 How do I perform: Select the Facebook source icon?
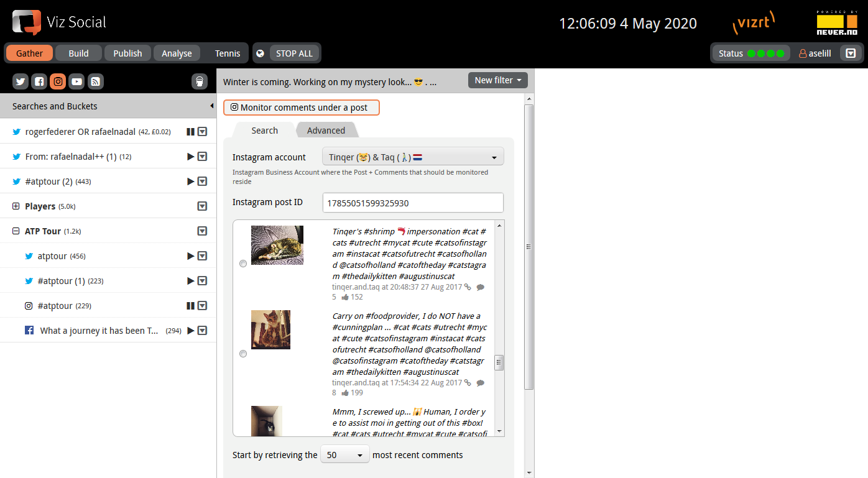[x=39, y=81]
